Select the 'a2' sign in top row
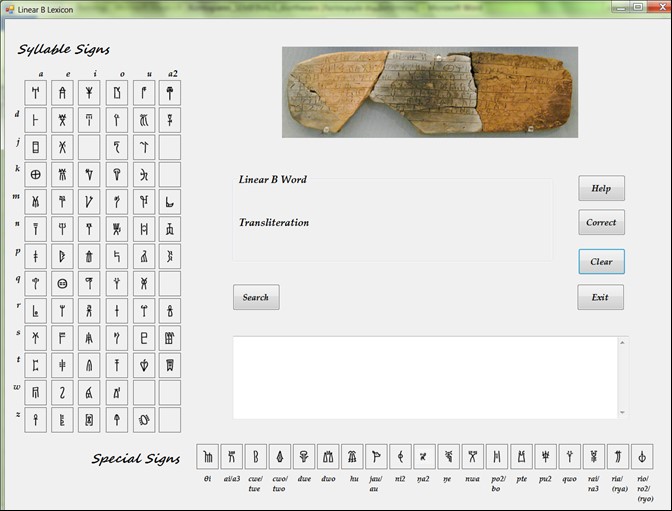672x511 pixels. [170, 93]
